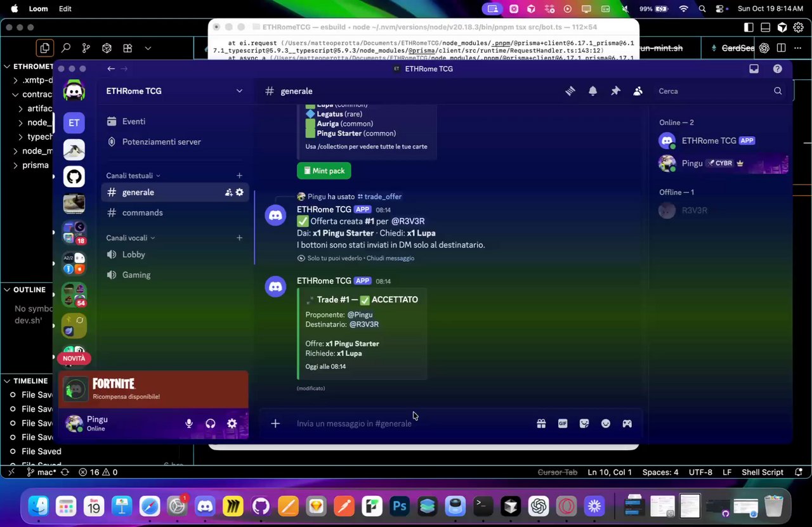This screenshot has width=812, height=527.
Task: Open Source Control in the editor activity bar
Action: [86, 48]
